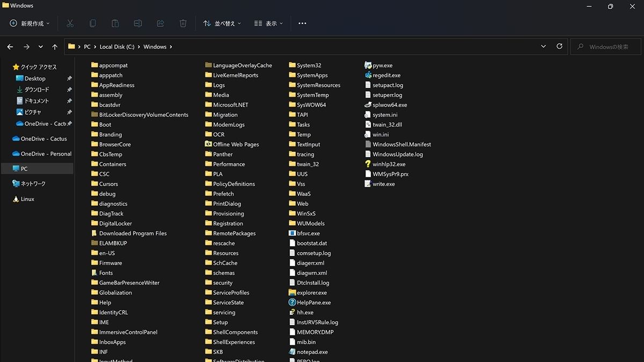
Task: Expand chevron after Windows in path
Action: click(171, 47)
